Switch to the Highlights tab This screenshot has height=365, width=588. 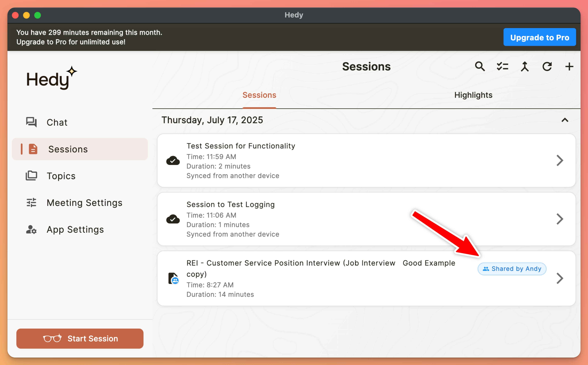pos(473,95)
